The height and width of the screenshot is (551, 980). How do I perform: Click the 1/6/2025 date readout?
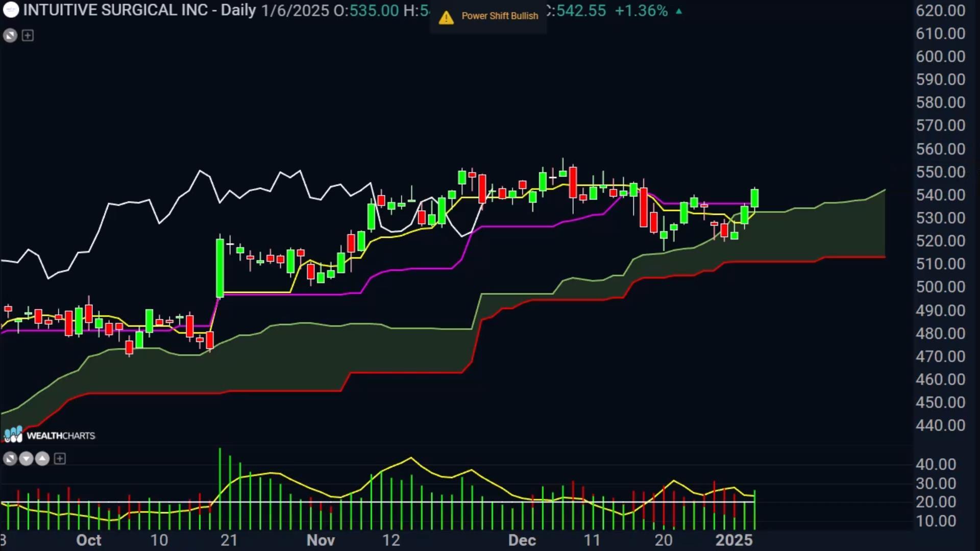coord(295,10)
